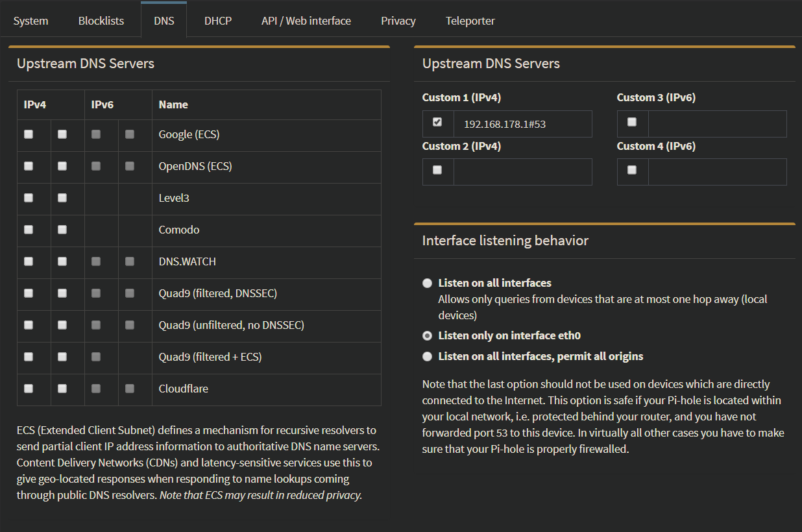Viewport: 802px width, 532px height.
Task: Go to API / Web interface tab
Action: 306,21
